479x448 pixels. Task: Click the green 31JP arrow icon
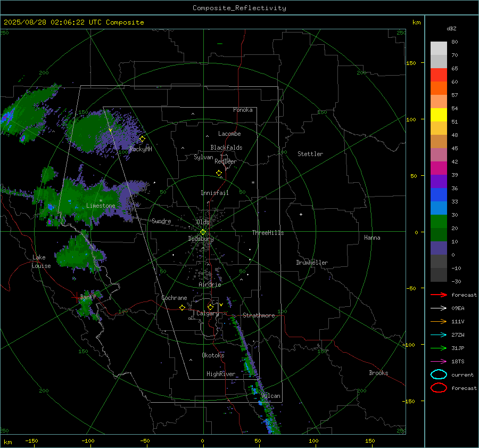pos(439,348)
